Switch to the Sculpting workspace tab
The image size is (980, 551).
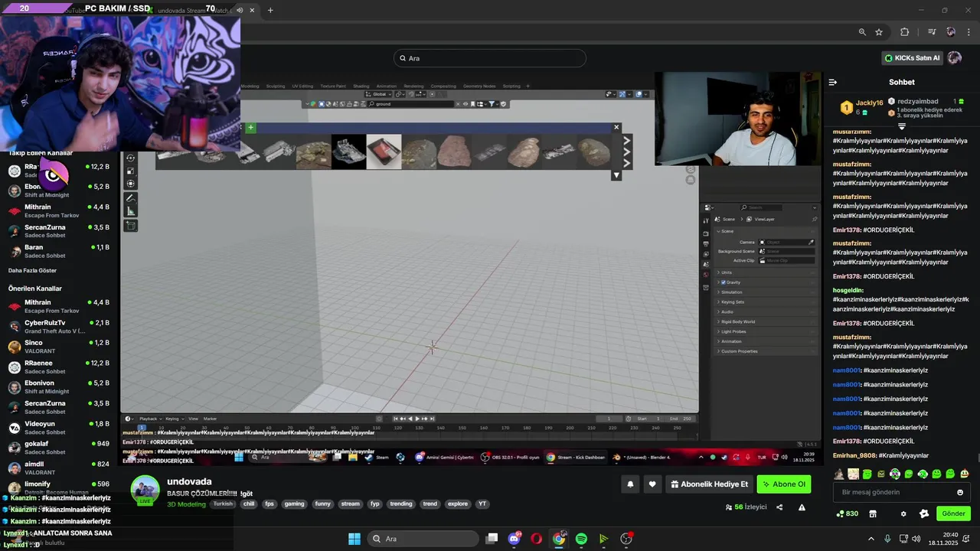[x=276, y=86]
